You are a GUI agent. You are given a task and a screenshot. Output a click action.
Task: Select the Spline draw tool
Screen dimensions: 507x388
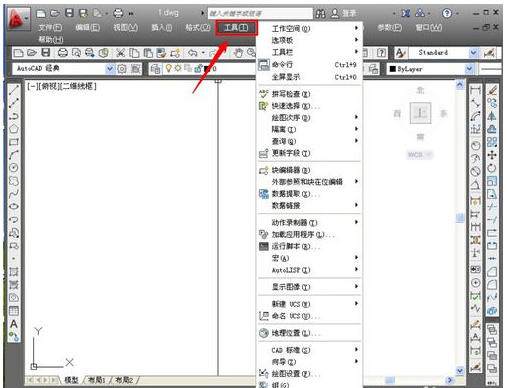point(14,194)
